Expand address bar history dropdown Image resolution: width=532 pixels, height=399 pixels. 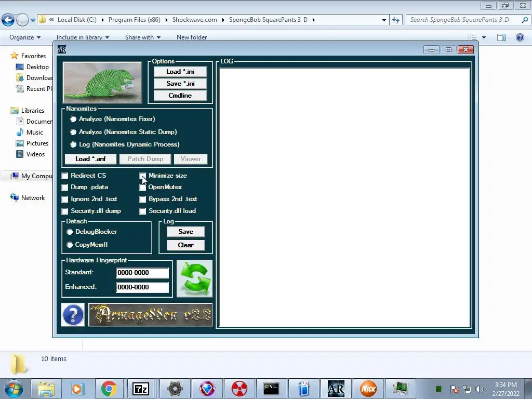[384, 20]
